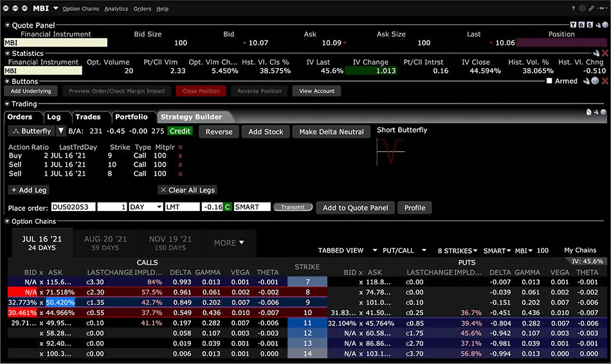Collapse the Quote Panel section
The width and height of the screenshot is (611, 364).
pos(7,25)
